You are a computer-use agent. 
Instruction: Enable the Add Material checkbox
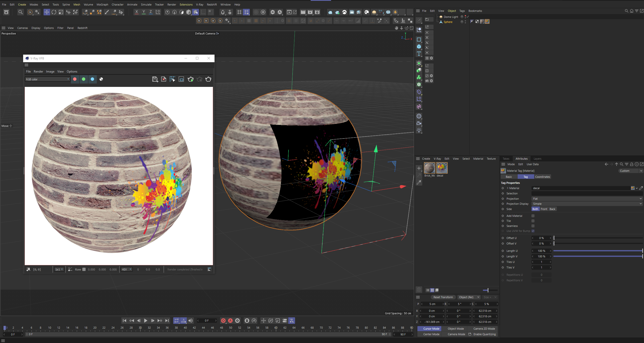click(533, 216)
